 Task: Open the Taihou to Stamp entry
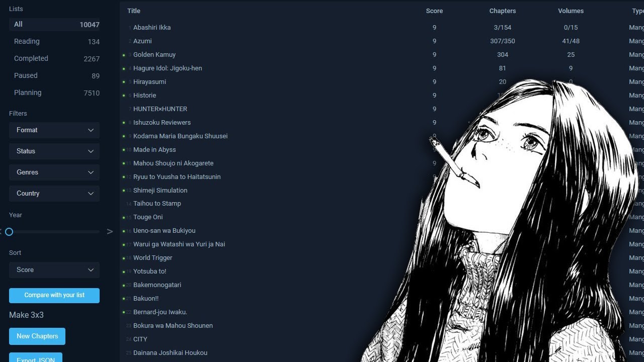(157, 203)
